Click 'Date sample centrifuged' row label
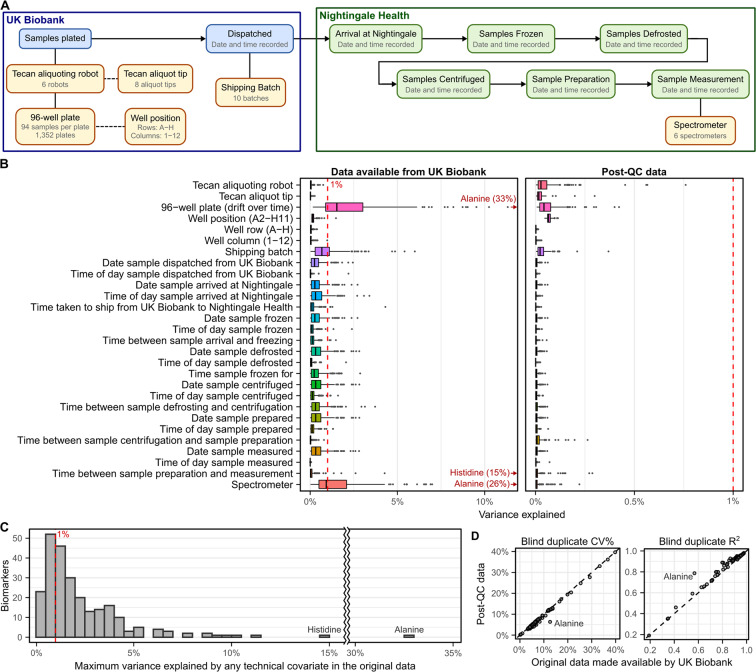The height and width of the screenshot is (672, 756). tap(237, 385)
